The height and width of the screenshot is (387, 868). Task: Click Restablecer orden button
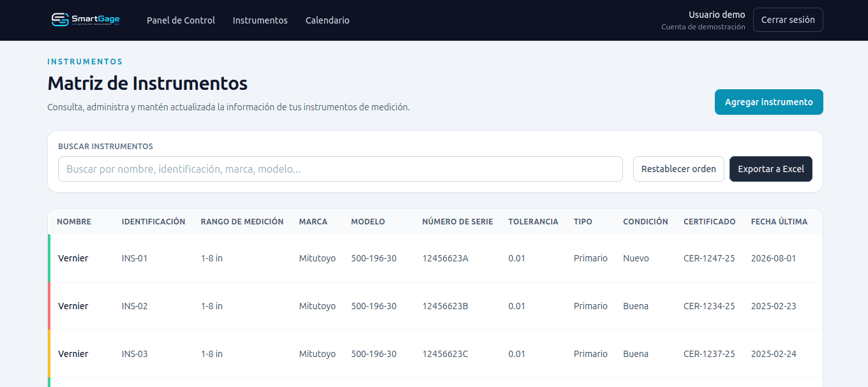click(x=678, y=169)
